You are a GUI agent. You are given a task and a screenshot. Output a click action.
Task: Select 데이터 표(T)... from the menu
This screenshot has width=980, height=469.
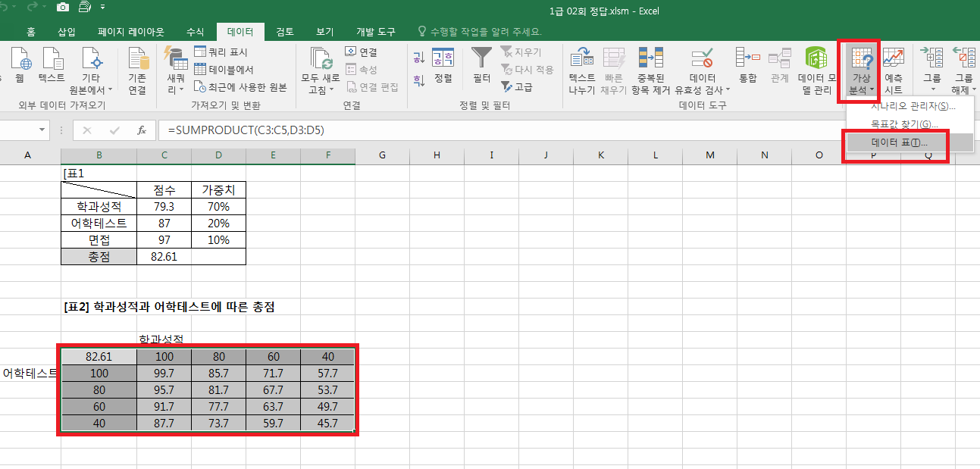(899, 142)
